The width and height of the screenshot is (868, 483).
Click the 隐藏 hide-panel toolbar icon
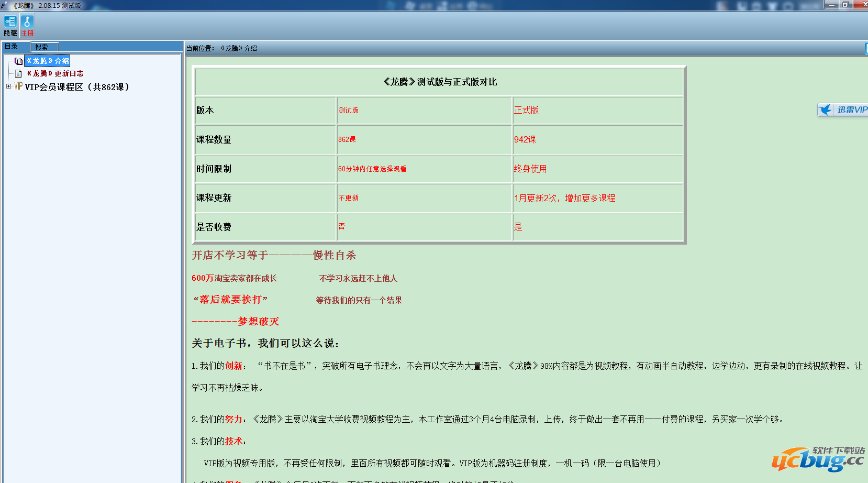pyautogui.click(x=10, y=22)
